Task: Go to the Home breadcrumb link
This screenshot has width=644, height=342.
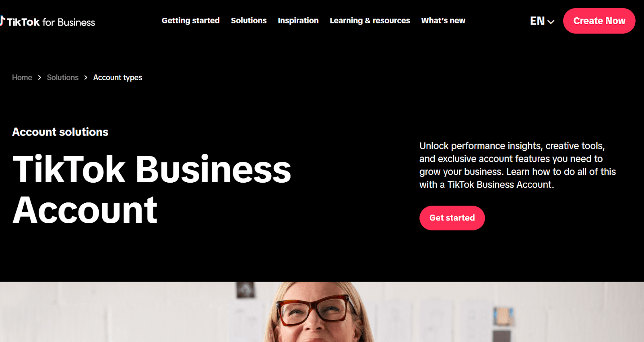Action: 22,77
